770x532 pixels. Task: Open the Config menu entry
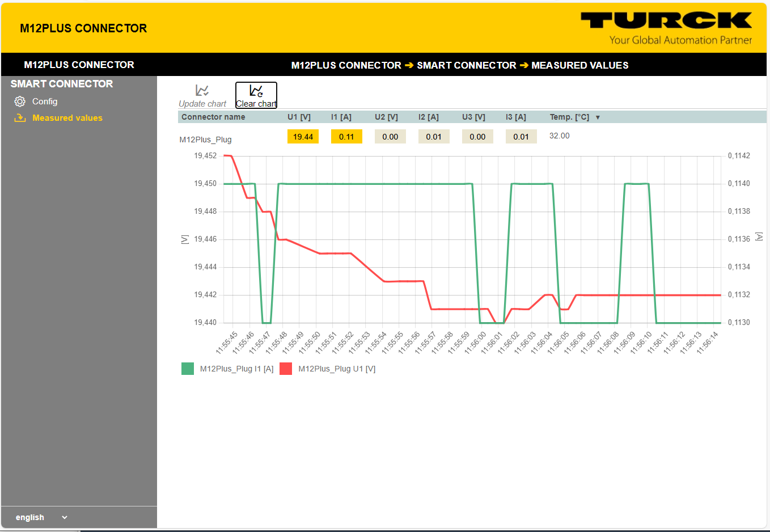[45, 102]
